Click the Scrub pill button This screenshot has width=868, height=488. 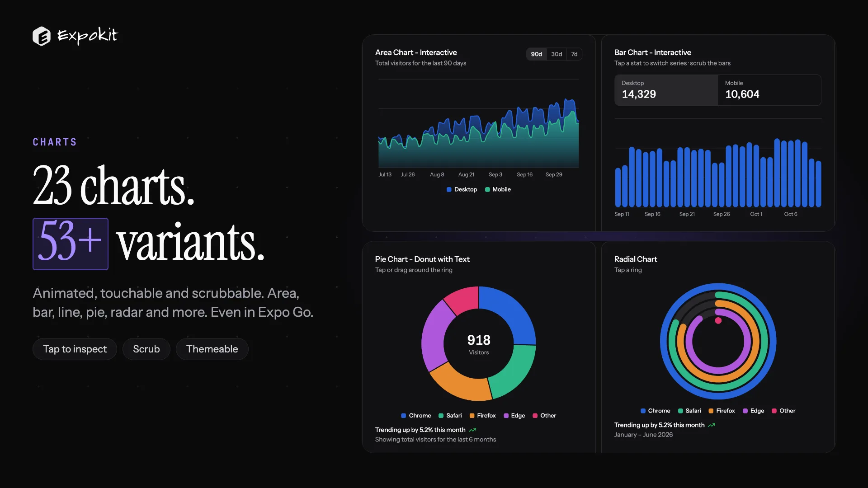pos(146,349)
